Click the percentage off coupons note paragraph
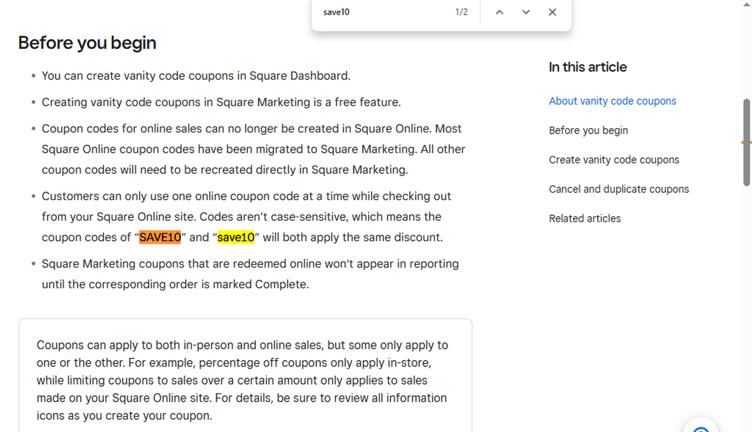752x432 pixels. tap(242, 380)
